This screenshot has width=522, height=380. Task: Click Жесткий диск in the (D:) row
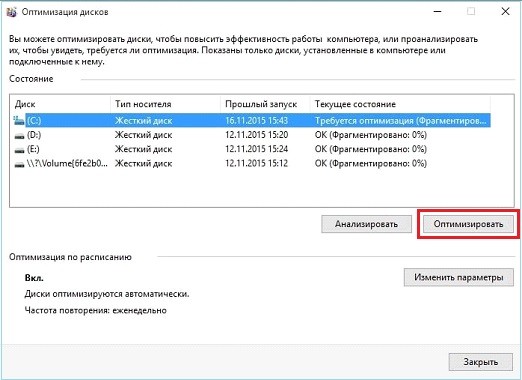click(144, 135)
